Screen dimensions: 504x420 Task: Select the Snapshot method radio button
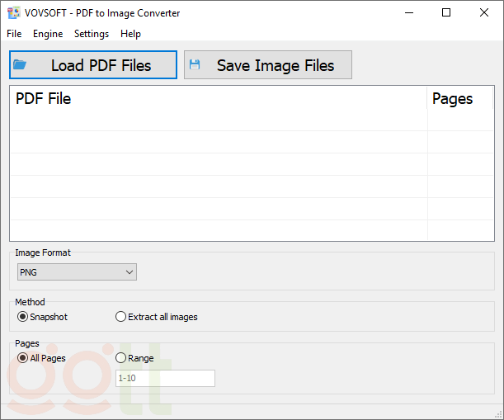(x=42, y=317)
